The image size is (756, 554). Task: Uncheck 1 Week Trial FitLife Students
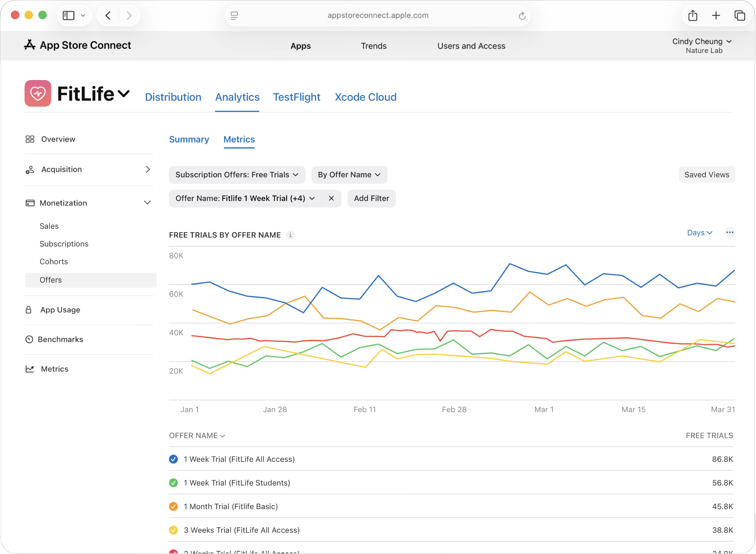tap(173, 483)
